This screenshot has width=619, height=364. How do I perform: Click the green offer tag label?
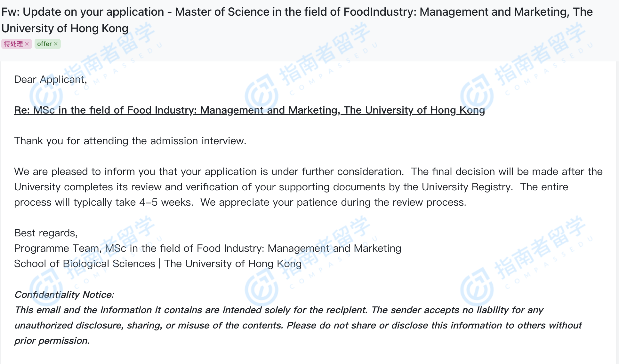click(x=44, y=44)
